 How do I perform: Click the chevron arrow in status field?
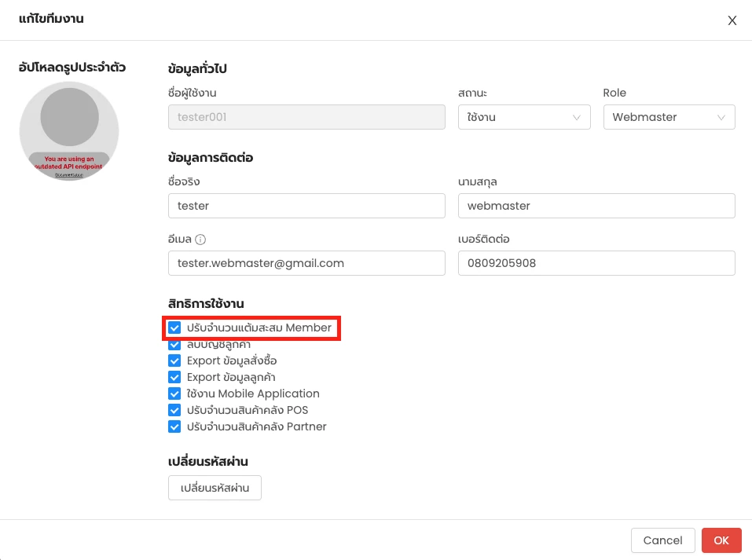point(577,117)
